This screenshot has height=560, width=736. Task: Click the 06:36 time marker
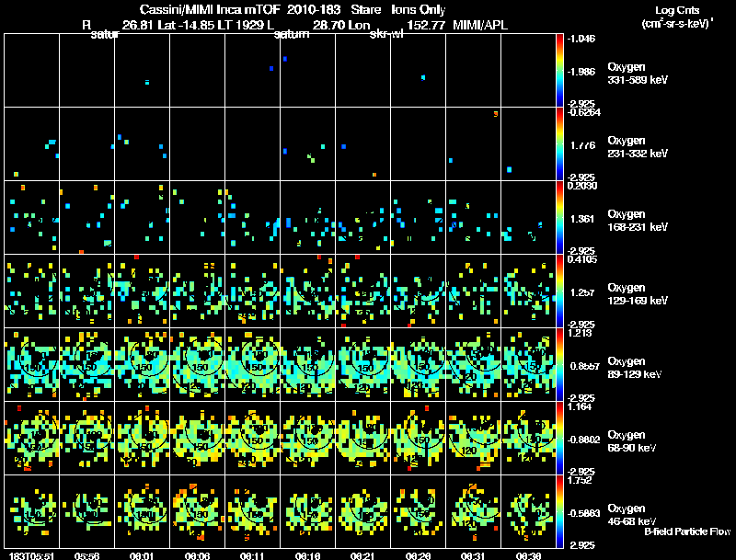coord(528,555)
